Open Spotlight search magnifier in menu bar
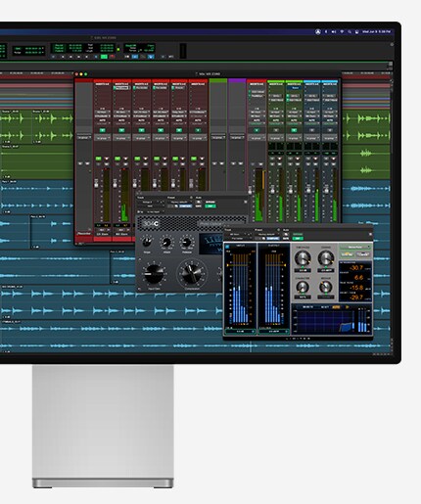The height and width of the screenshot is (504, 421). [x=350, y=31]
